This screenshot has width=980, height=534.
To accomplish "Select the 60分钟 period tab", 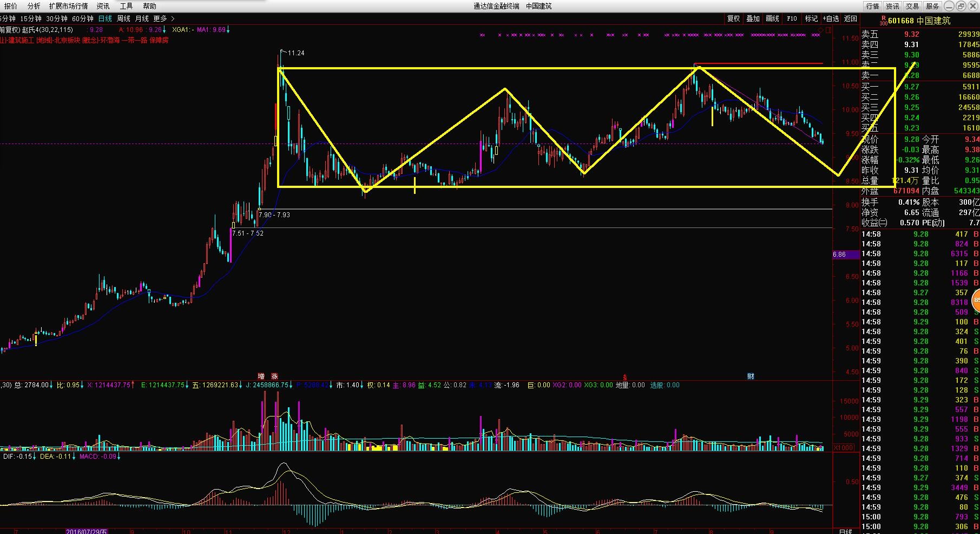I will pos(83,18).
